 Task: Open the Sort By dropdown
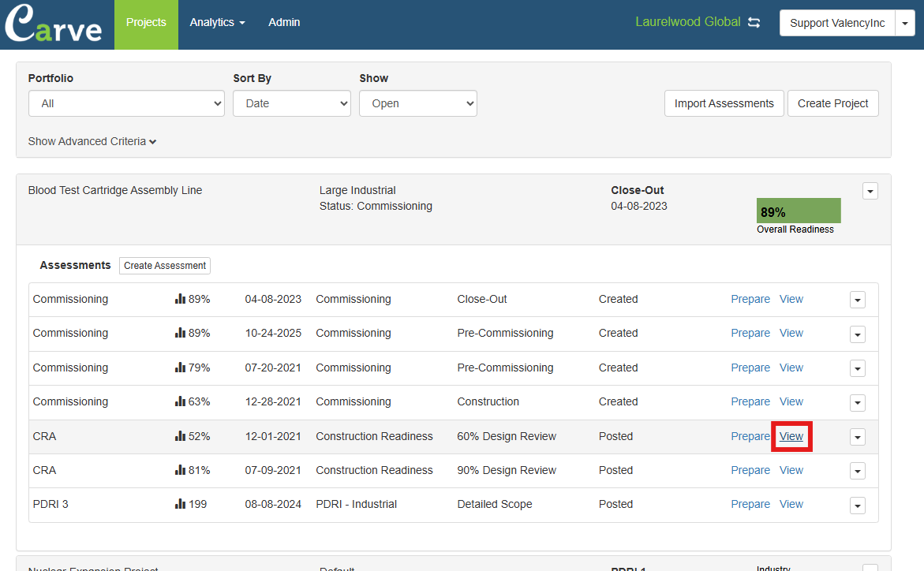pyautogui.click(x=291, y=103)
